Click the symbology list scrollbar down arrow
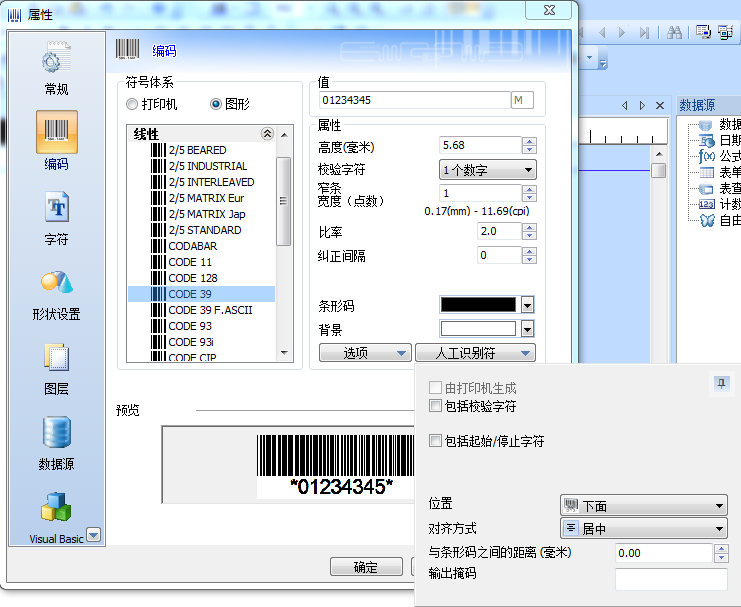741x607 pixels. (284, 353)
